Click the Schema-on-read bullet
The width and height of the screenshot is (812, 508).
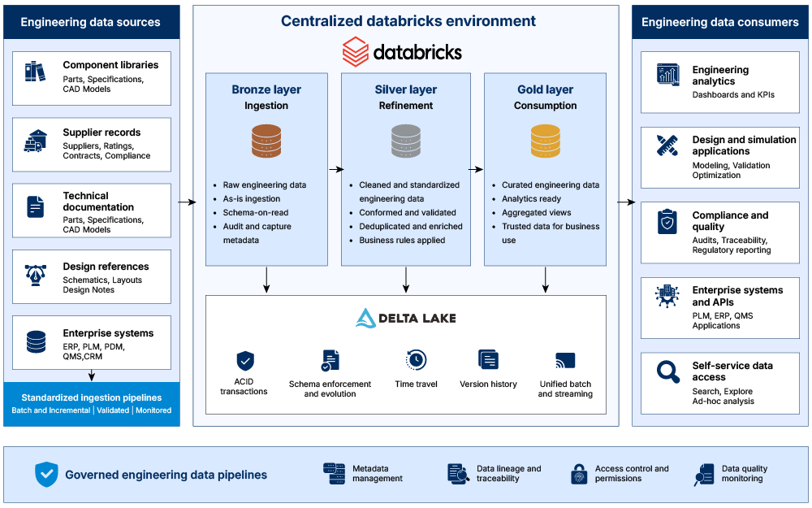pos(256,212)
